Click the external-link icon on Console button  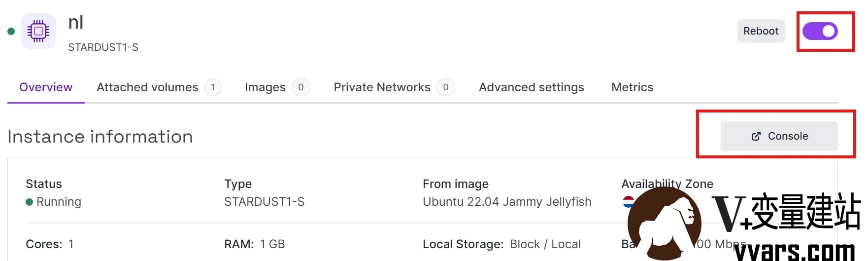point(756,136)
